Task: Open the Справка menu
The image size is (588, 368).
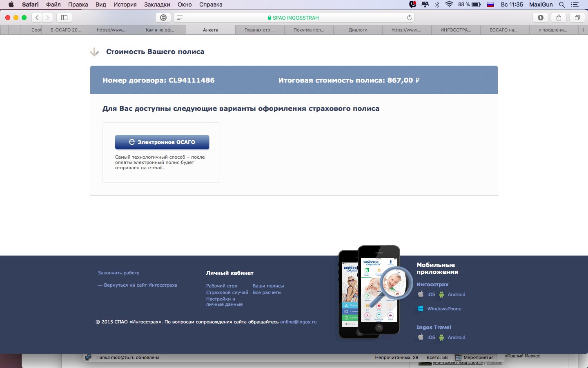Action: (x=211, y=4)
